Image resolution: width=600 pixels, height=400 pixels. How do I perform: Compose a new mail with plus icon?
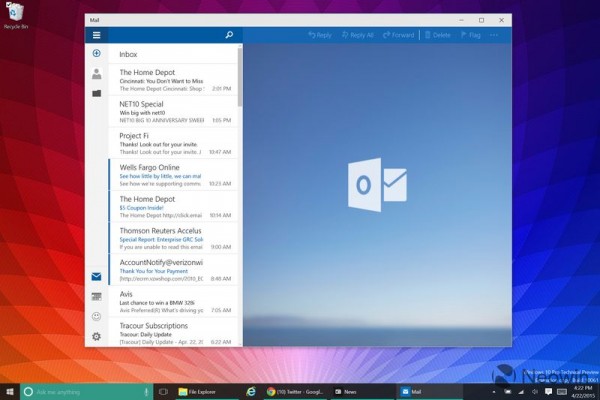tap(96, 53)
